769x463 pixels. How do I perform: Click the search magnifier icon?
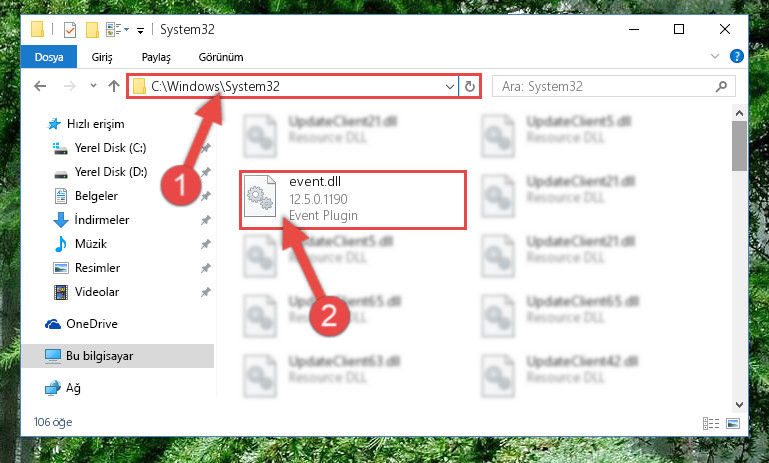tap(721, 87)
